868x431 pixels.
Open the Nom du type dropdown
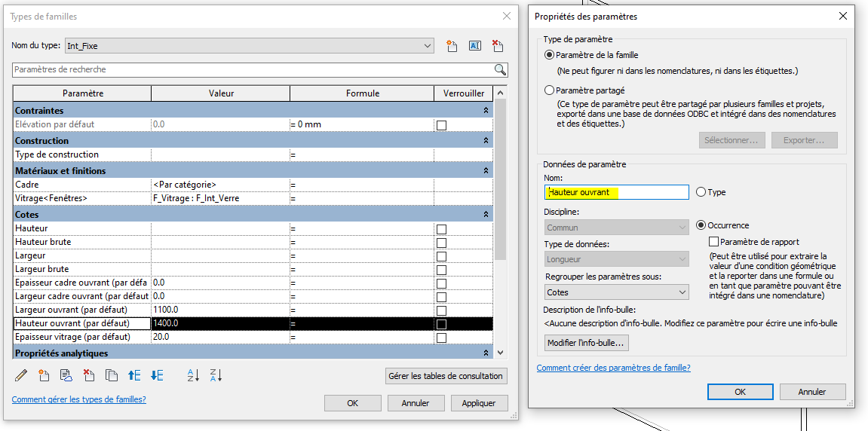[428, 46]
